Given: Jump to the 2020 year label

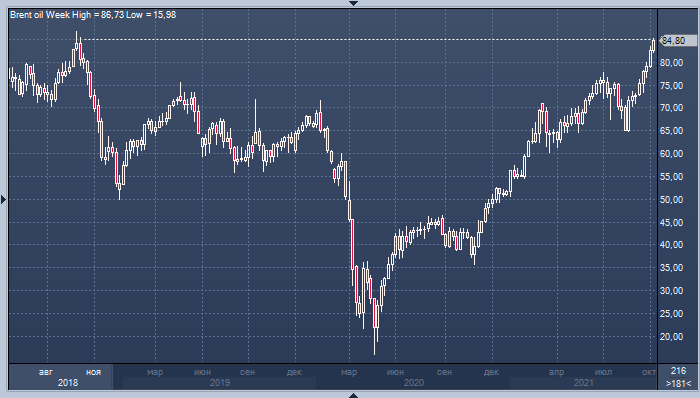Looking at the screenshot, I should pyautogui.click(x=413, y=383).
